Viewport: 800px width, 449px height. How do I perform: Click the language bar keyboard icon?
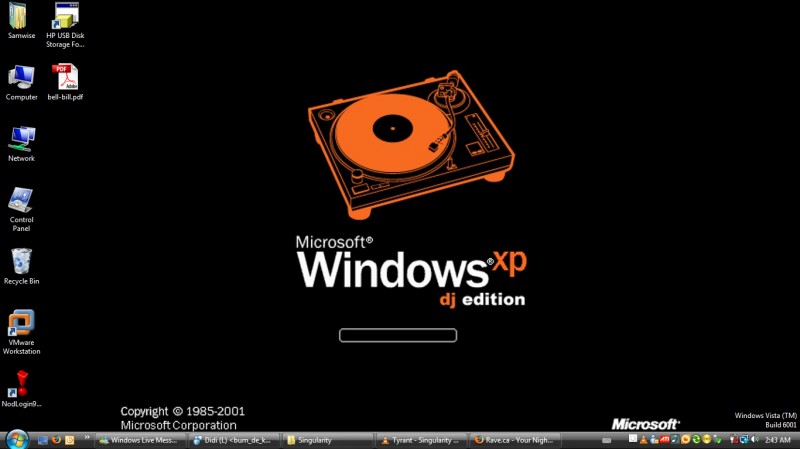point(607,440)
